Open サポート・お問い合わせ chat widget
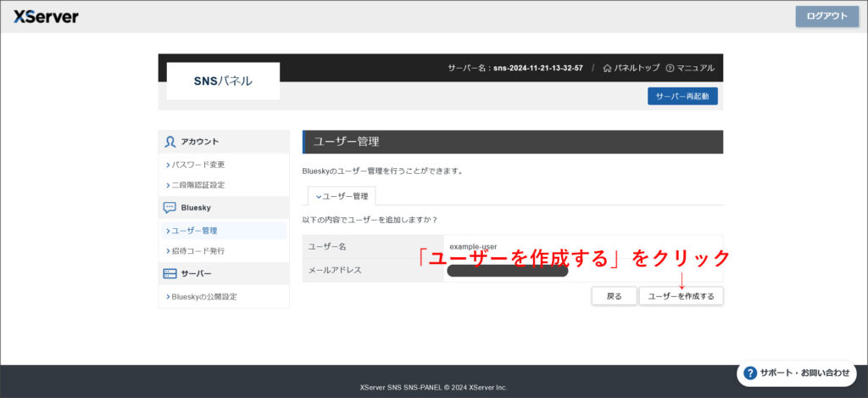 [797, 373]
